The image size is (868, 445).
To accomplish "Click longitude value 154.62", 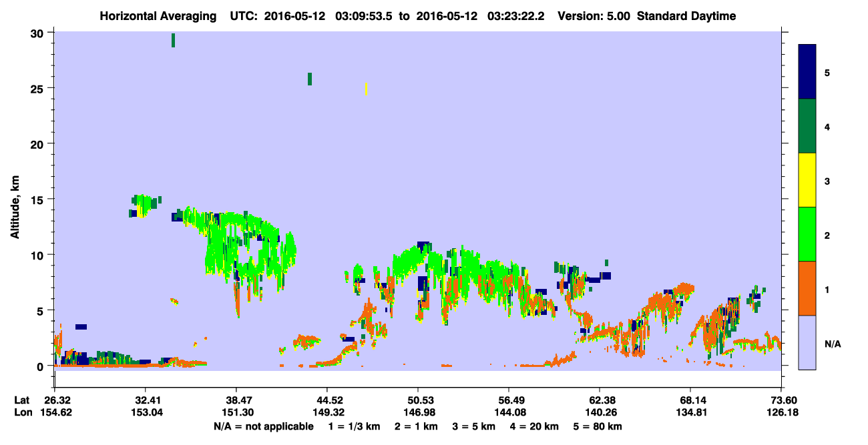I will (x=55, y=412).
